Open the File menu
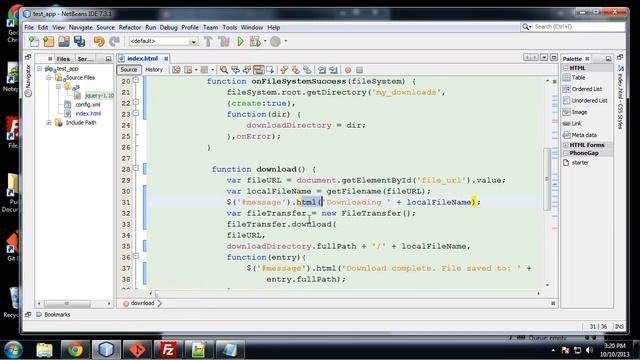Screen dimensions: 640x360 [x=29, y=27]
